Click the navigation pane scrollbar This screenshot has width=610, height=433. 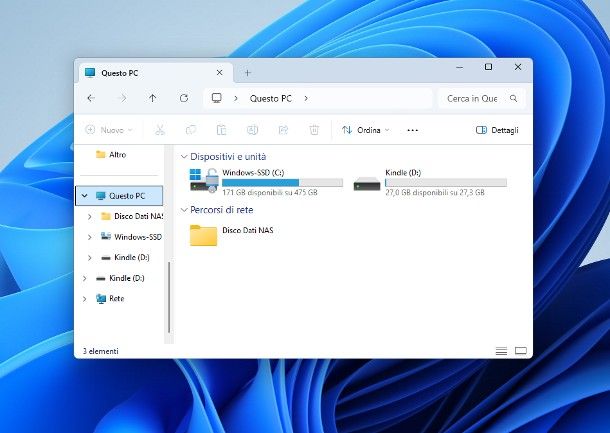(169, 297)
